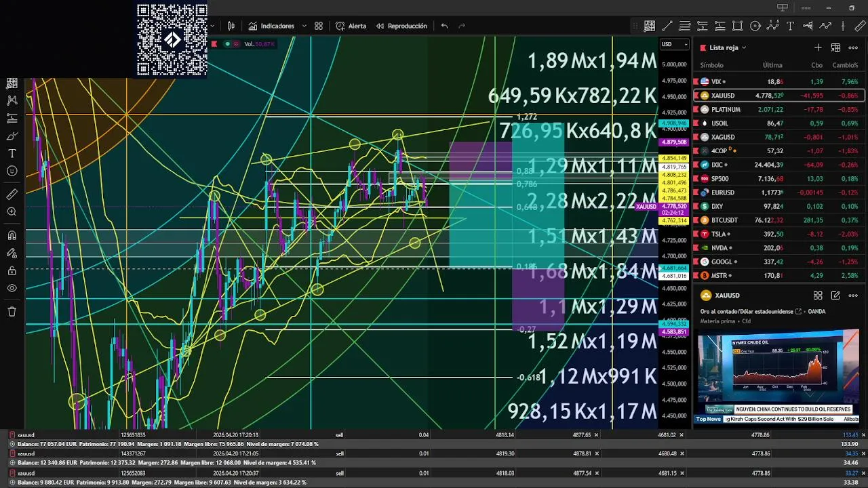
Task: Open the indicator templates grid icon
Action: (319, 26)
